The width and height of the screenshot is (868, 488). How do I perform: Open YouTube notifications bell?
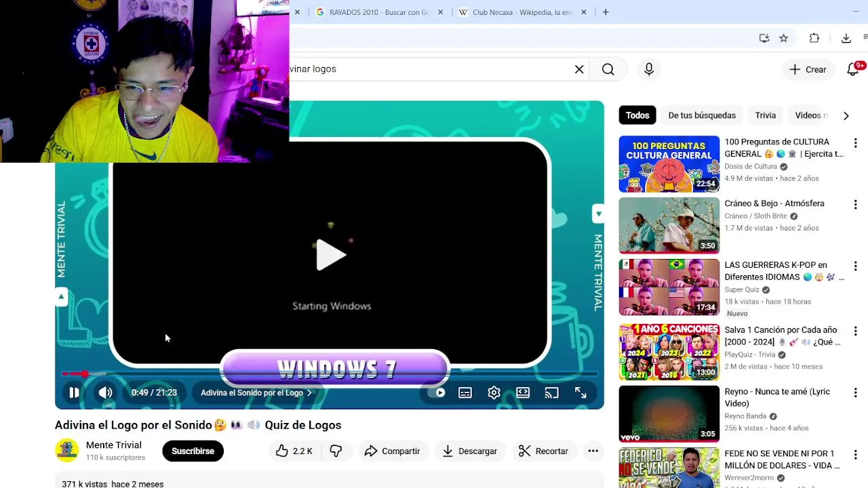pyautogui.click(x=854, y=69)
